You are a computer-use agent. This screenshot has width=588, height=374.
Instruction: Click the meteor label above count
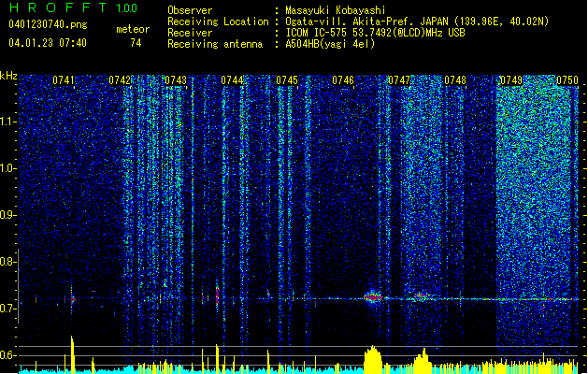coord(133,29)
